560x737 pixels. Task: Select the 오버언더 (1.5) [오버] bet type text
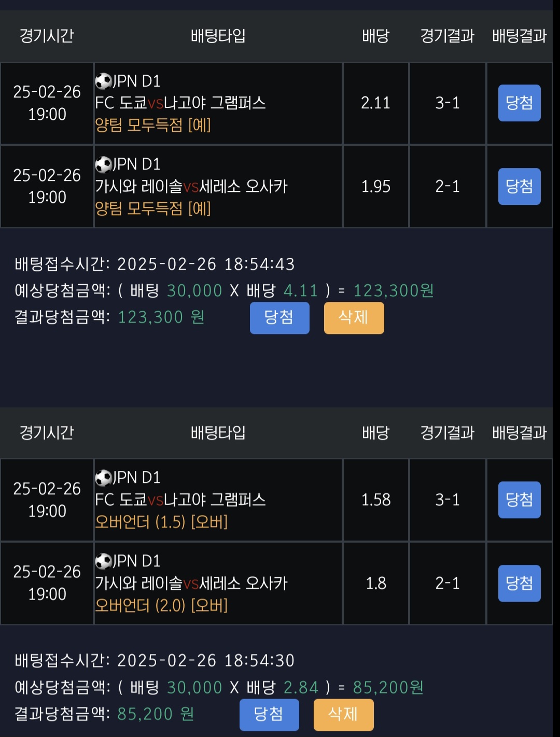tap(161, 522)
